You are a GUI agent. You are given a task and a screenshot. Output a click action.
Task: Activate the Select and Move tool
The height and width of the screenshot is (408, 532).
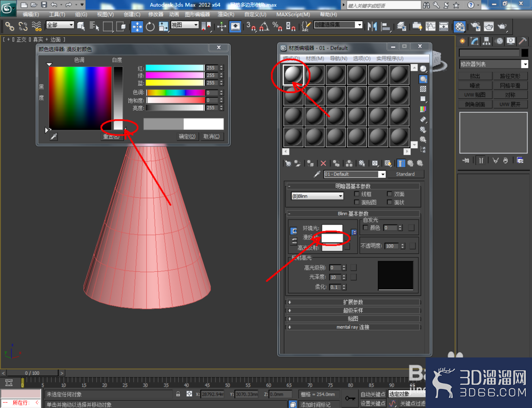pos(137,27)
